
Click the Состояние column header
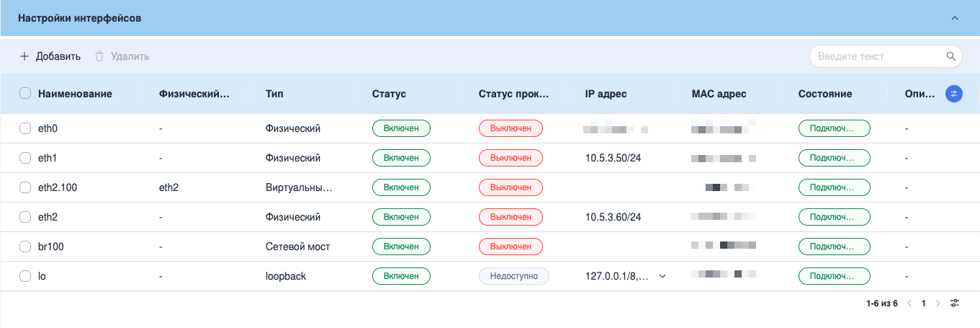(x=825, y=94)
